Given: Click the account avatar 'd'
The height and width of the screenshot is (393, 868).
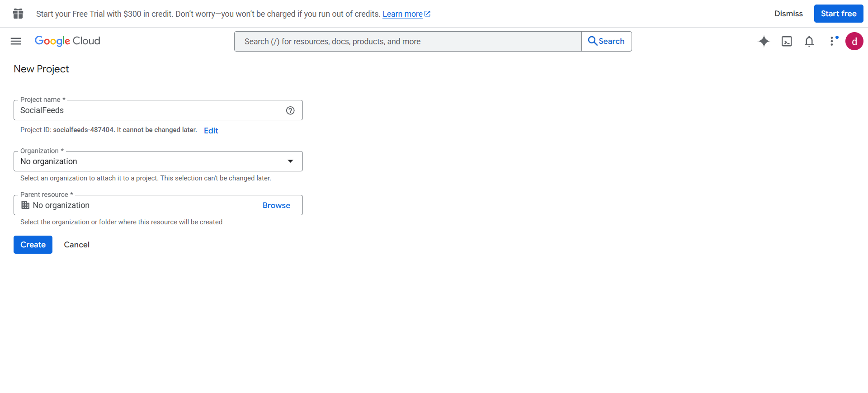Looking at the screenshot, I should (x=854, y=41).
